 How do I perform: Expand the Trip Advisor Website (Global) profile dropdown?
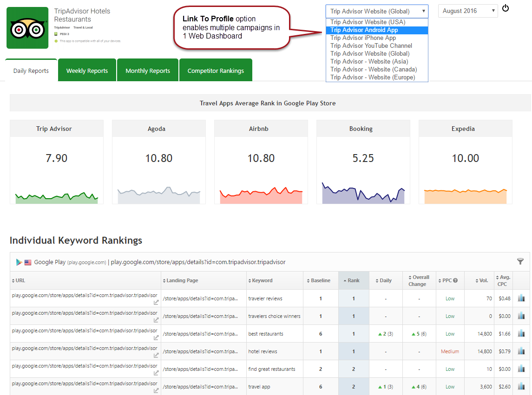click(377, 11)
